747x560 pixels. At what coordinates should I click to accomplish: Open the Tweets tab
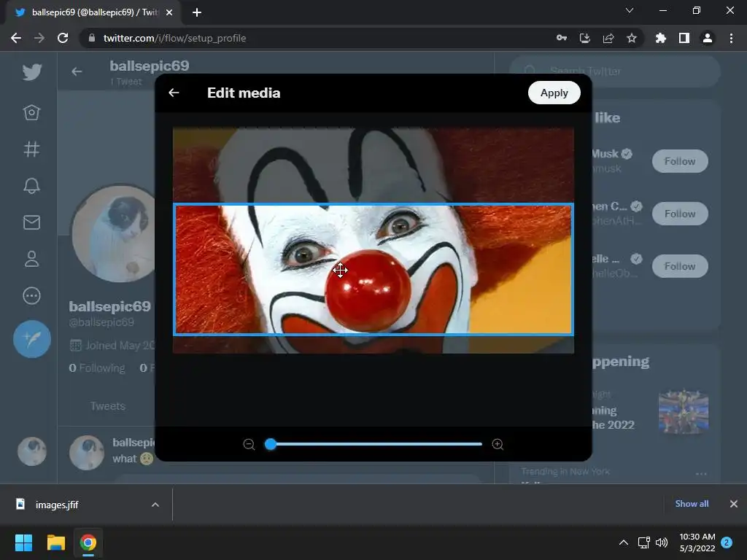pyautogui.click(x=108, y=406)
